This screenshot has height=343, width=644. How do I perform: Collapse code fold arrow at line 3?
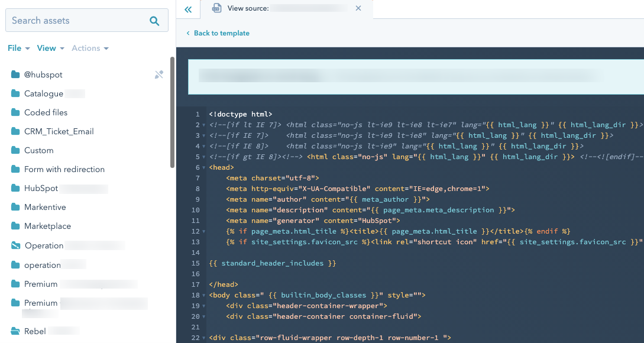203,135
